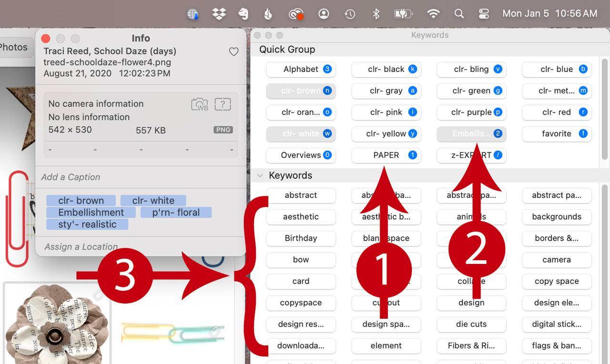610x364 pixels.
Task: Open Dropbox from the menu bar
Action: point(219,14)
